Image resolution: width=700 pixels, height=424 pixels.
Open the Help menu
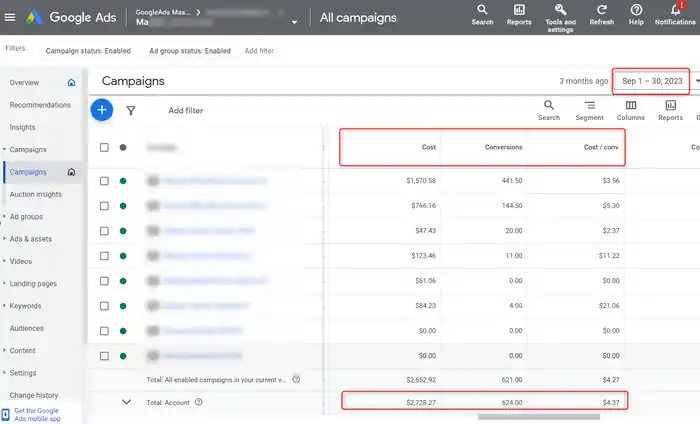(636, 15)
